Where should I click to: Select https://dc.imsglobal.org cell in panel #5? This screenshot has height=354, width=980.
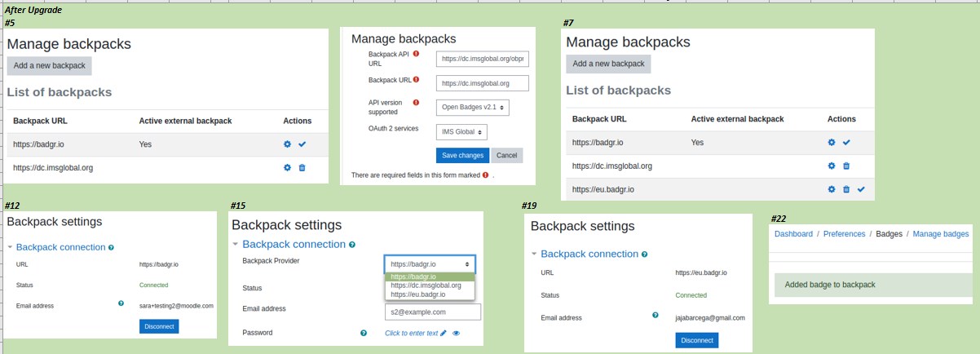tap(53, 167)
